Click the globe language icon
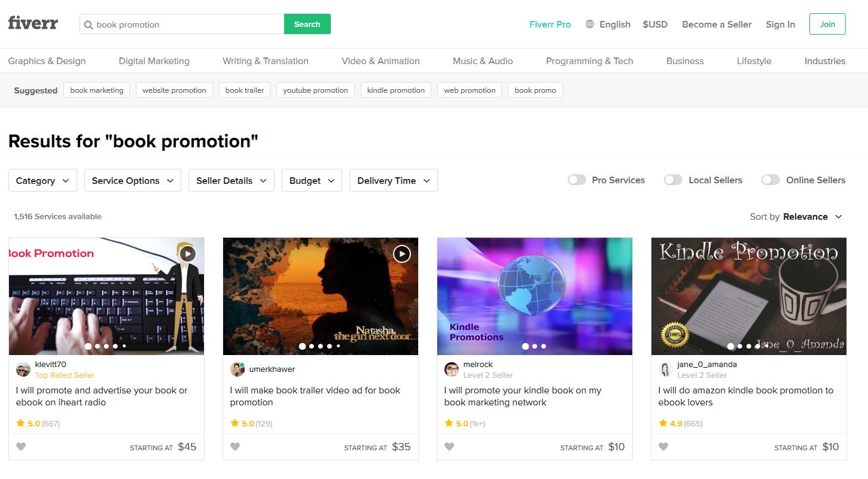The height and width of the screenshot is (479, 868). tap(590, 25)
